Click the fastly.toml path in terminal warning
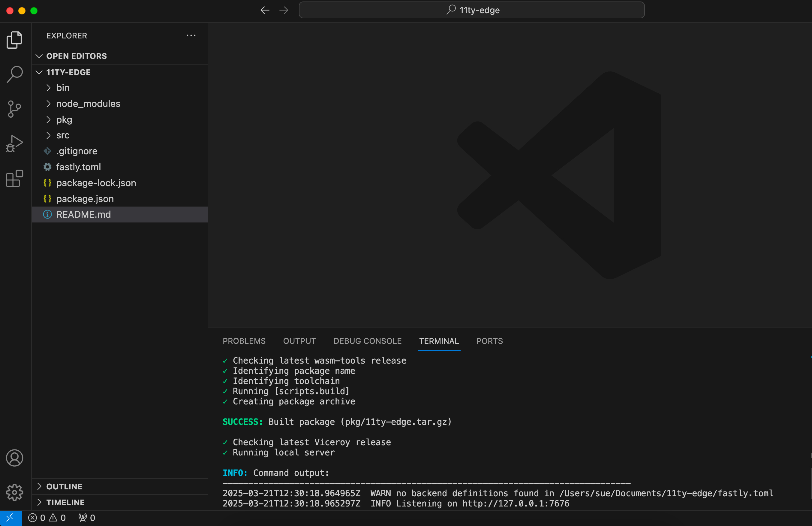Image resolution: width=812 pixels, height=526 pixels. [666, 493]
